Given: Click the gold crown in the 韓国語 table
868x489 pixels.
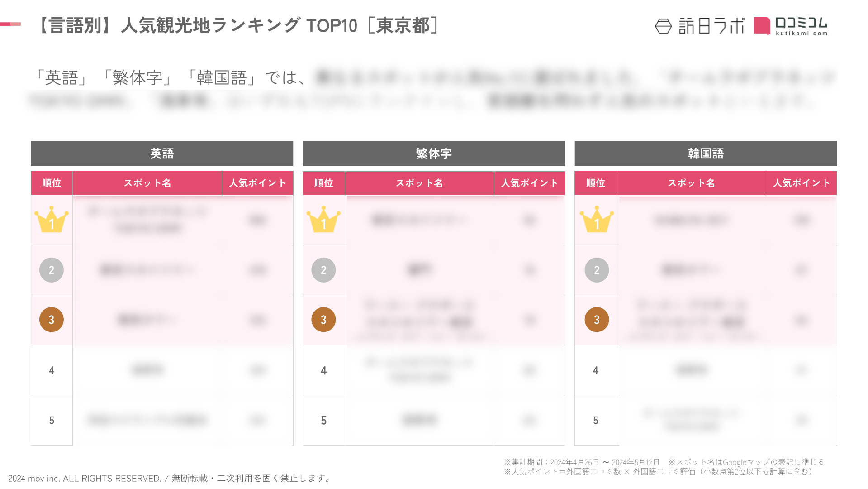Looking at the screenshot, I should point(597,220).
